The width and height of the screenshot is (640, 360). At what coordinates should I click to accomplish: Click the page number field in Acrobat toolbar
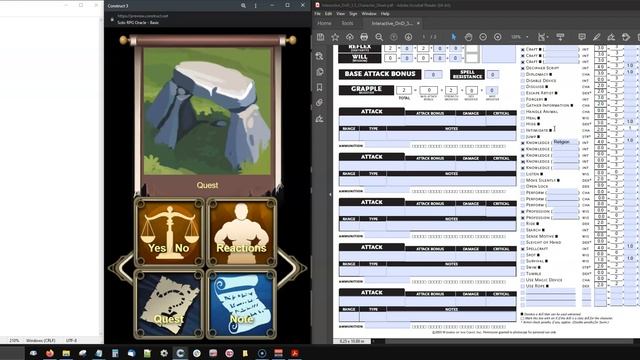tap(424, 37)
